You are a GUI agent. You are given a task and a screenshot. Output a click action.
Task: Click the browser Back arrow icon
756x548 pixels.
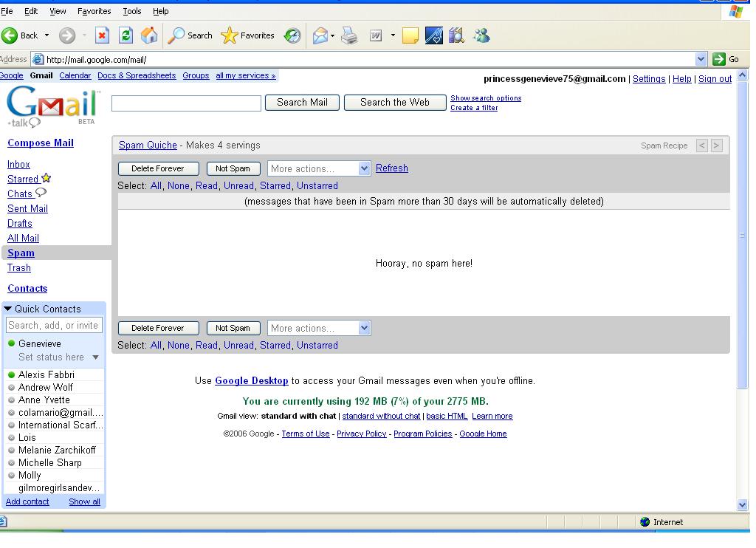click(10, 35)
